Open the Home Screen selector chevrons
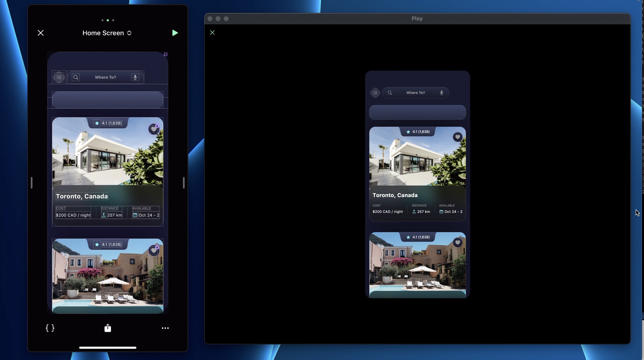Image resolution: width=644 pixels, height=360 pixels. tap(129, 33)
